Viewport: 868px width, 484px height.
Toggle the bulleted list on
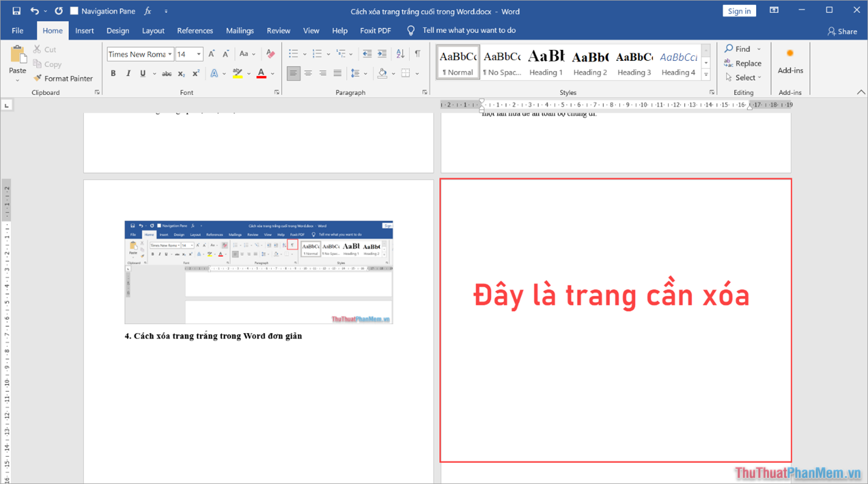[x=294, y=54]
